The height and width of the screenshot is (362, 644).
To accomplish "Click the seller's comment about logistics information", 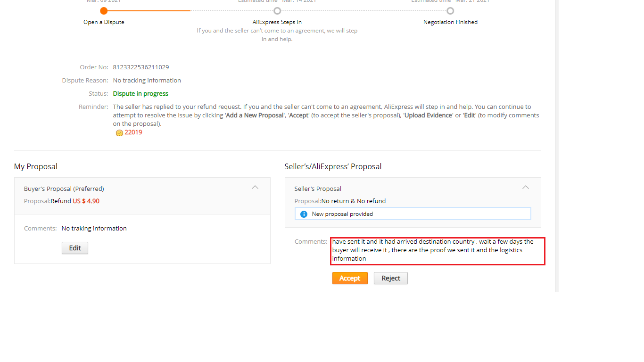I will 433,250.
